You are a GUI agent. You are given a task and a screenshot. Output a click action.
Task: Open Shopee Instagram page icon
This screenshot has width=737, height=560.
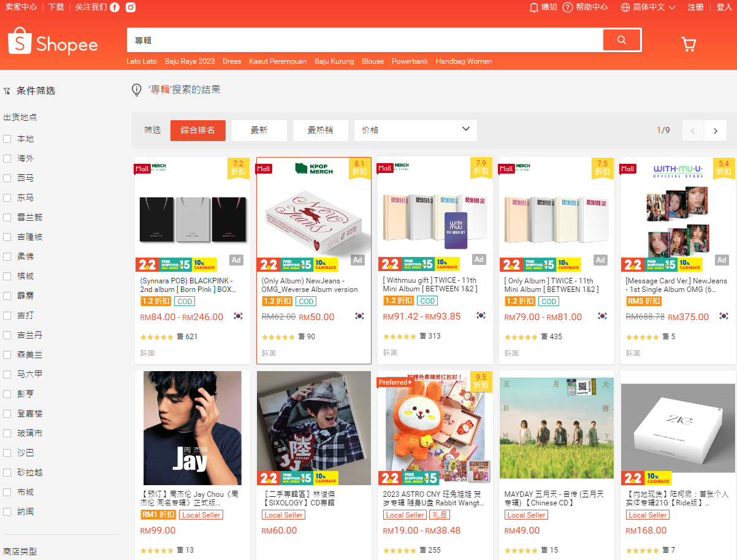pos(131,7)
